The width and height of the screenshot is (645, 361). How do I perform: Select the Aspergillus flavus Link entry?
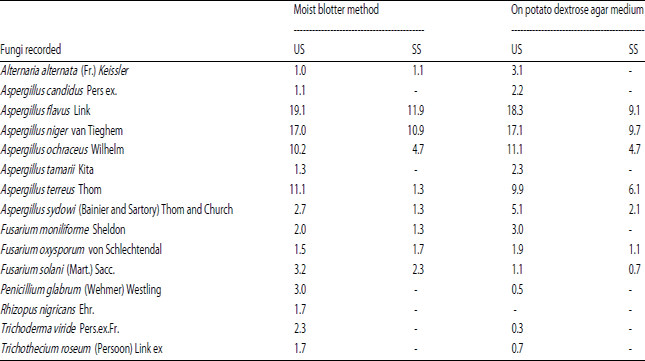(x=45, y=111)
